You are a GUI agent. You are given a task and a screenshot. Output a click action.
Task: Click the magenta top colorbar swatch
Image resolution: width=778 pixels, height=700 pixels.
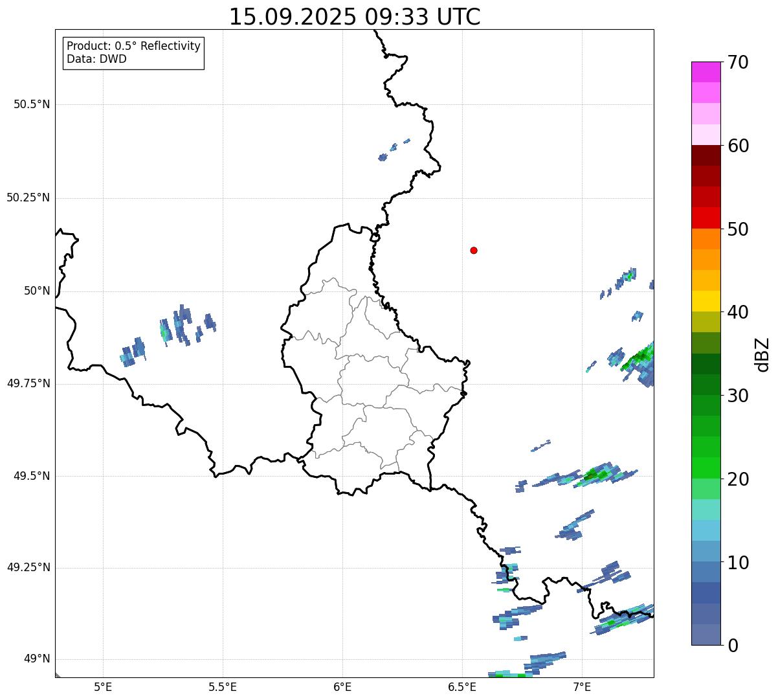point(706,72)
